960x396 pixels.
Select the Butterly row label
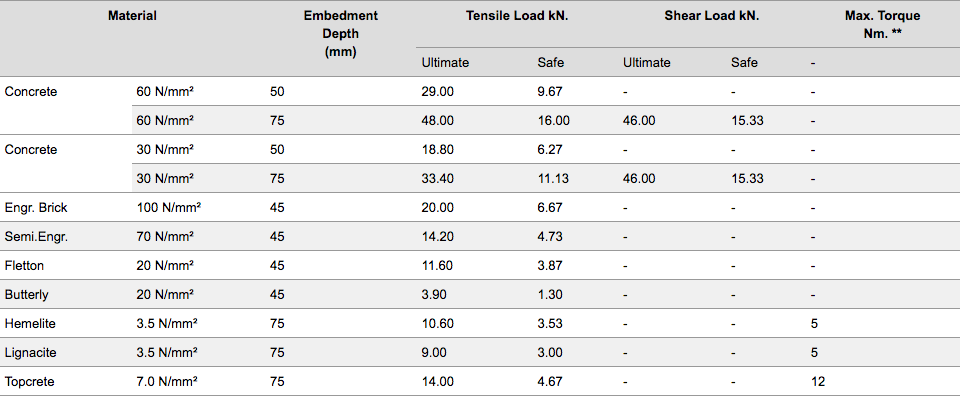coord(26,294)
